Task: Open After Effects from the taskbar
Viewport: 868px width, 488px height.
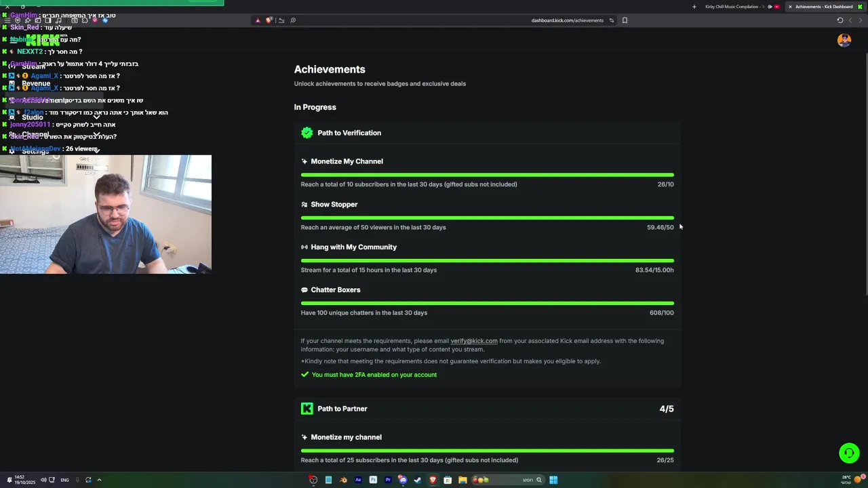Action: (x=358, y=480)
